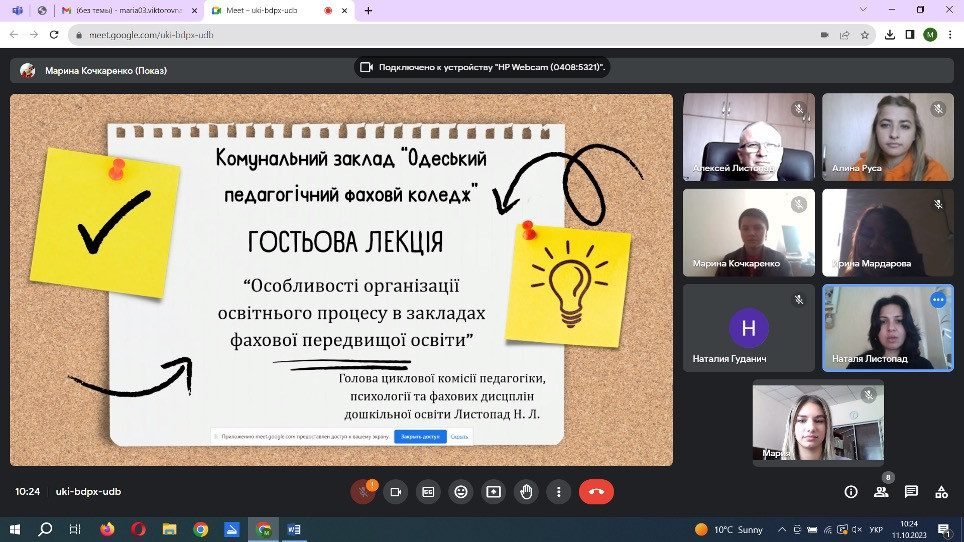The image size is (964, 542).
Task: Unmute the microphone in Meet controls
Action: [x=363, y=492]
